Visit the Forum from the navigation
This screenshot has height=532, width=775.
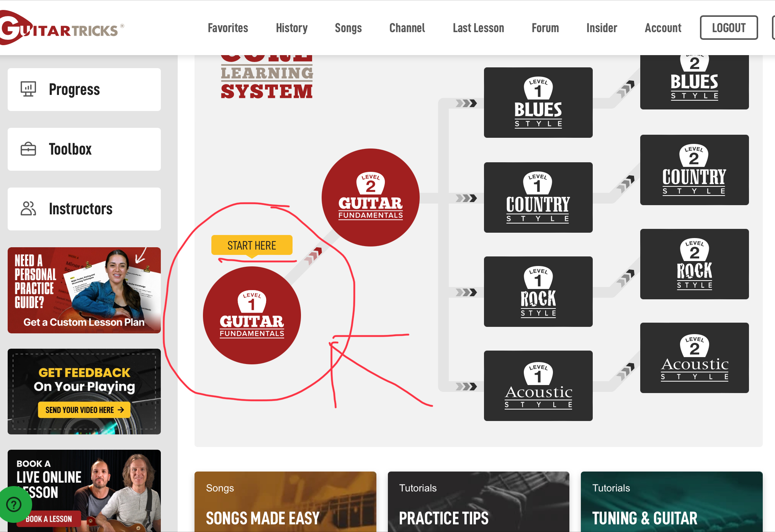coord(545,28)
